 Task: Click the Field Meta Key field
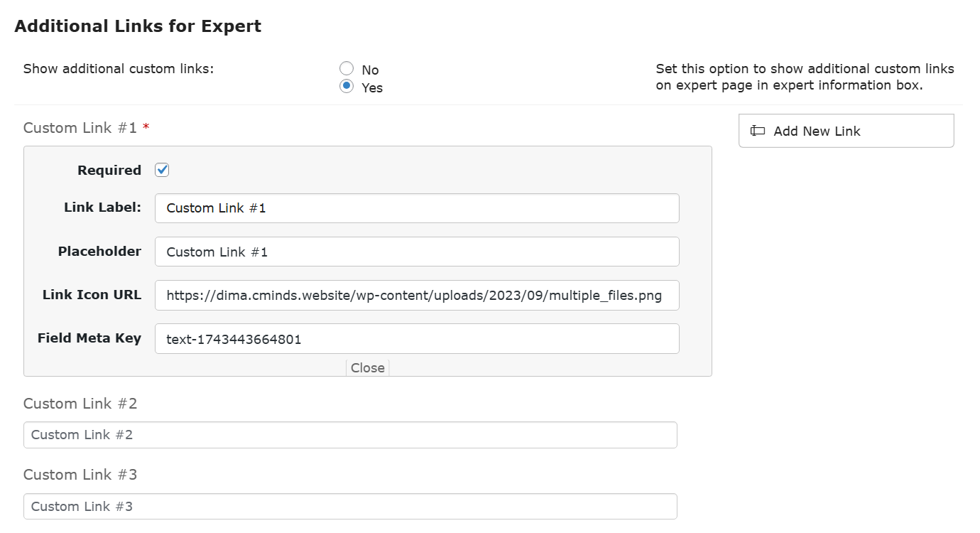coord(417,339)
